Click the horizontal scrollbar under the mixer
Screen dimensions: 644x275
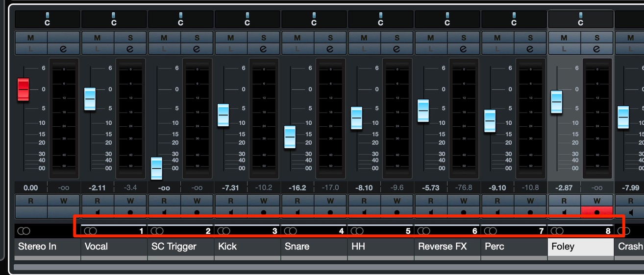coord(328,267)
